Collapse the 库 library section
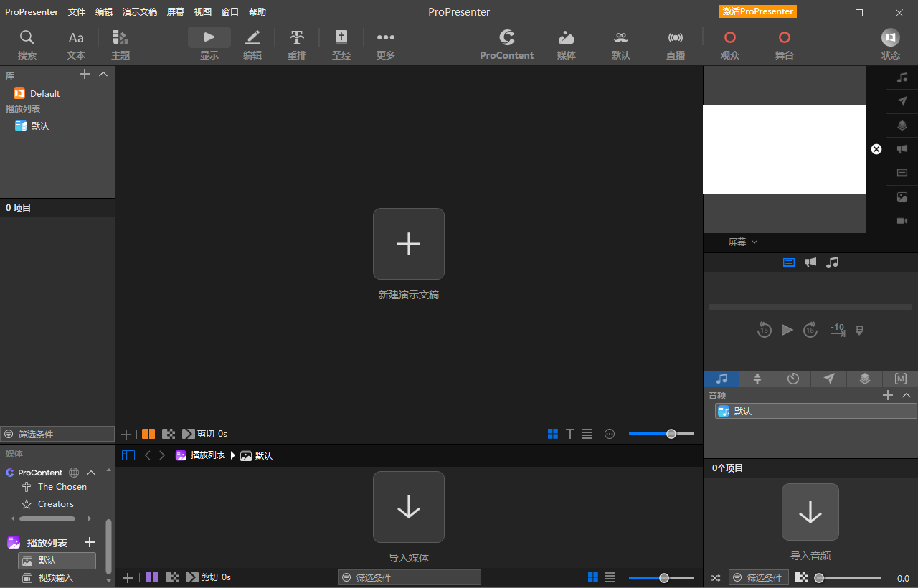 103,75
